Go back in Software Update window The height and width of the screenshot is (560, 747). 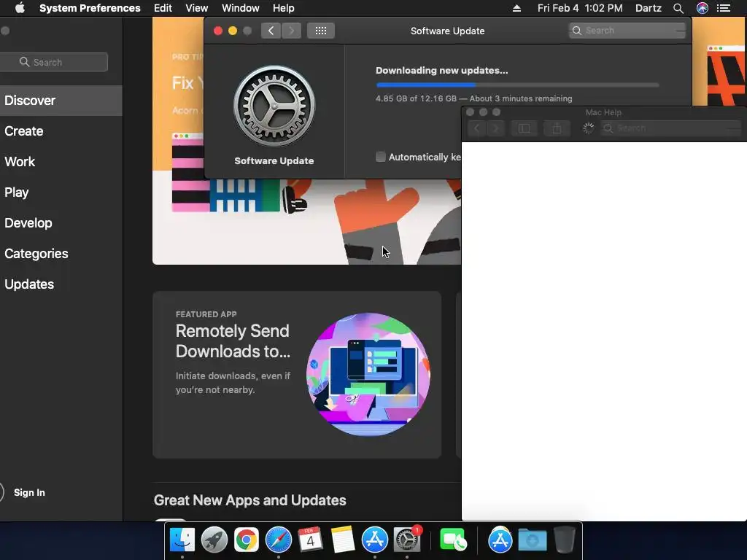click(x=271, y=31)
